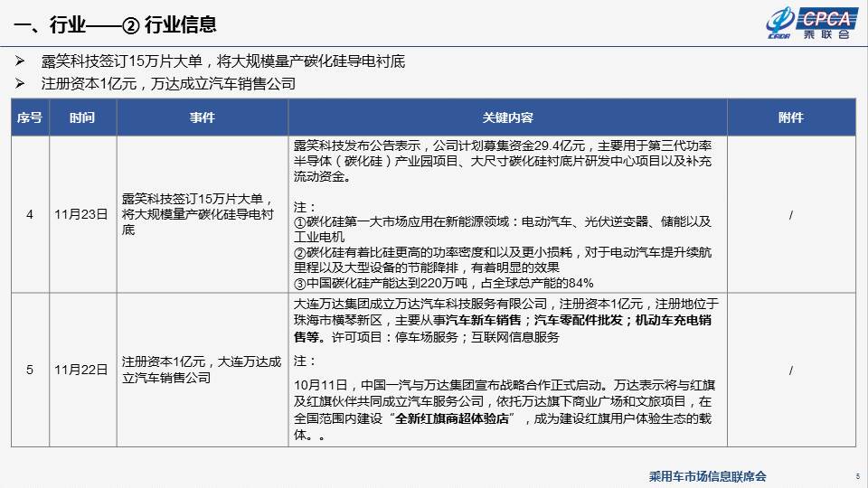Click the attachment slash in row 5
The height and width of the screenshot is (488, 868).
pyautogui.click(x=791, y=370)
